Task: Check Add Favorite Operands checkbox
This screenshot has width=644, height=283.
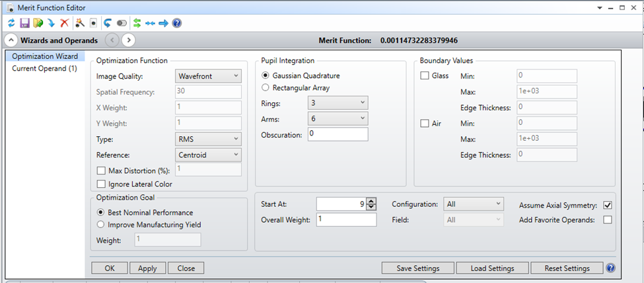Action: coord(608,220)
